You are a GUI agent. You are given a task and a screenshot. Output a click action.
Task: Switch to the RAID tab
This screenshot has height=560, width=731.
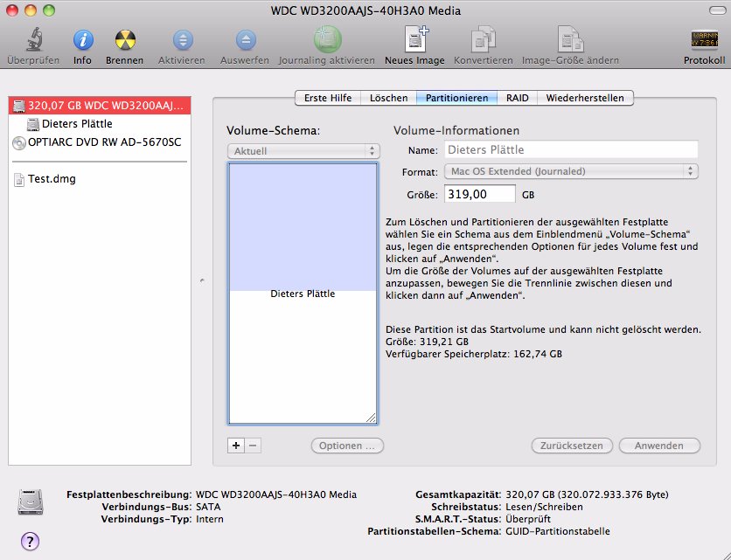518,98
